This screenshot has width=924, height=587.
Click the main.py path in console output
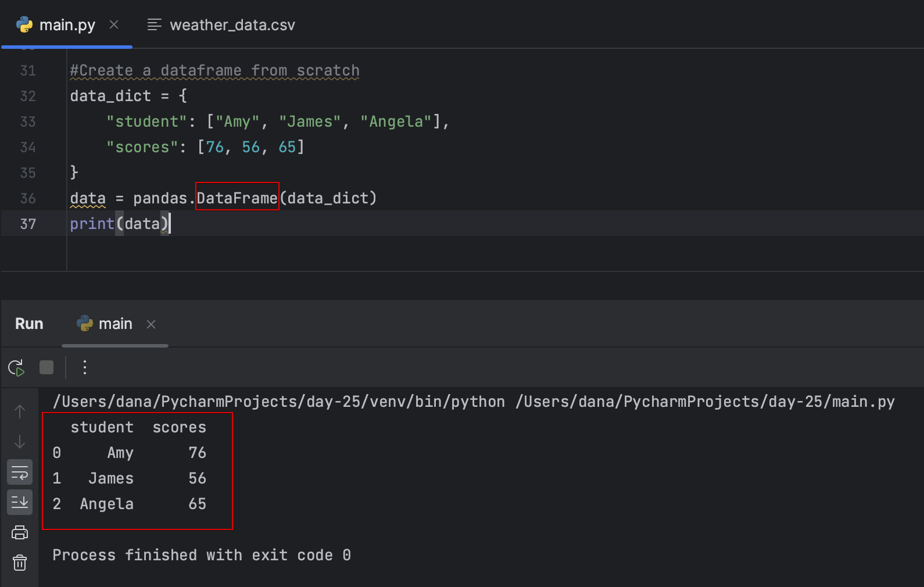pos(705,402)
